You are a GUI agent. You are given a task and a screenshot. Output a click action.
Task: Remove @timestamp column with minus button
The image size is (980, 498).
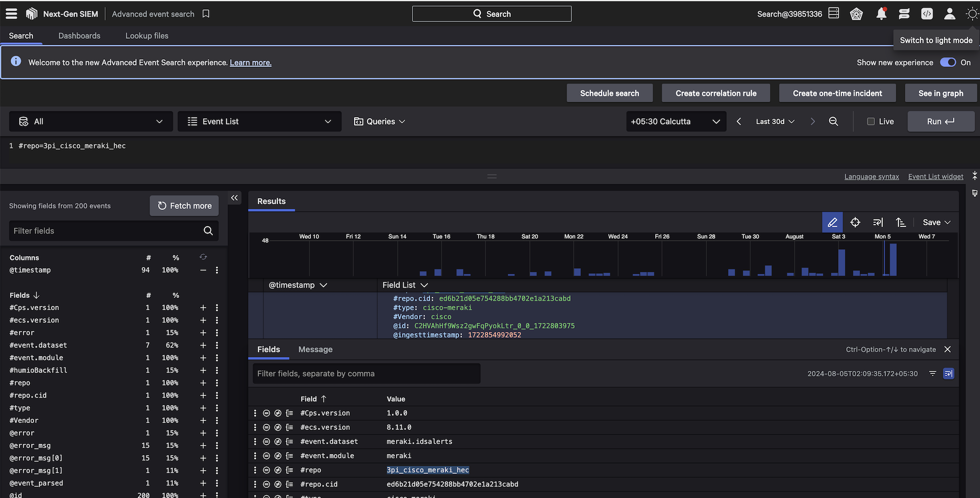pyautogui.click(x=203, y=270)
